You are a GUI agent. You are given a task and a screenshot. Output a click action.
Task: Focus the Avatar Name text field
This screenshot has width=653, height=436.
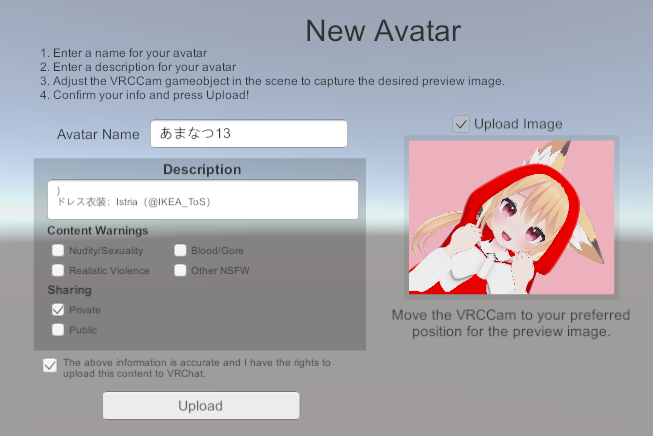point(249,134)
